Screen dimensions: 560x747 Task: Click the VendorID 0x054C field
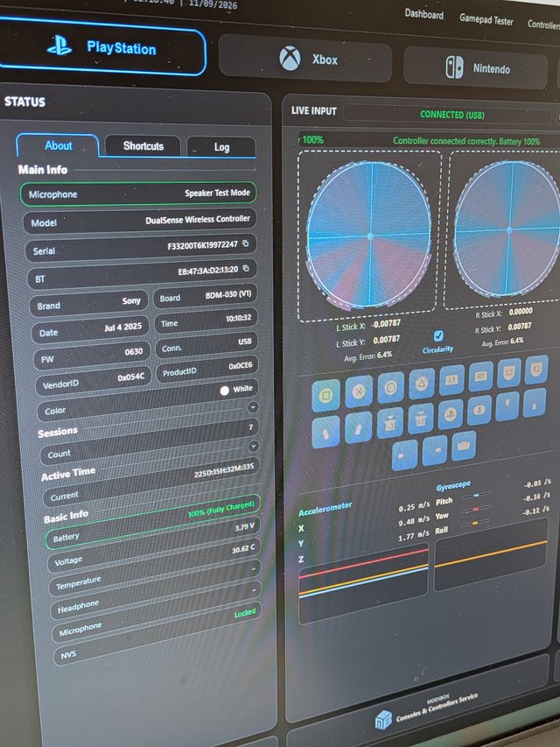click(x=94, y=381)
